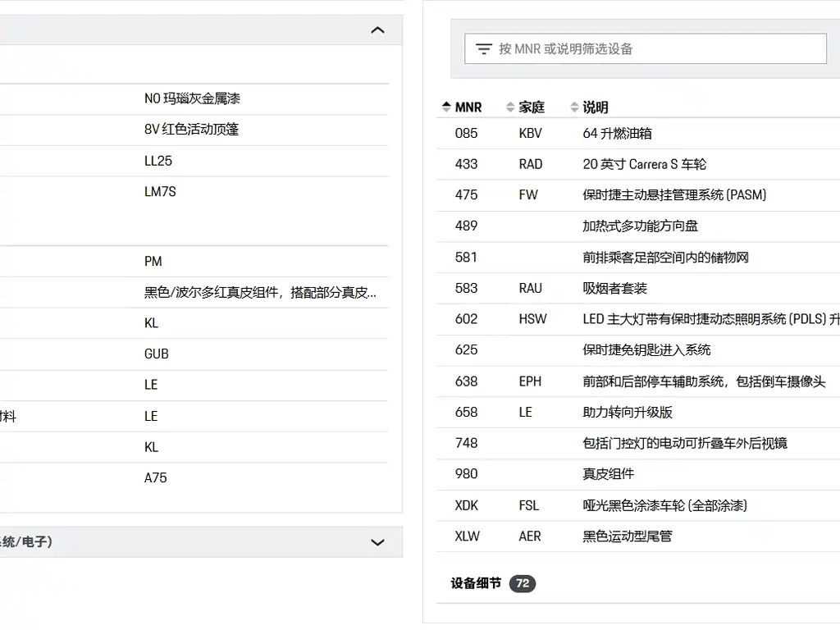Select row 638 前部和后部停车辅助系统
Viewport: 840px width, 630px height.
638,381
